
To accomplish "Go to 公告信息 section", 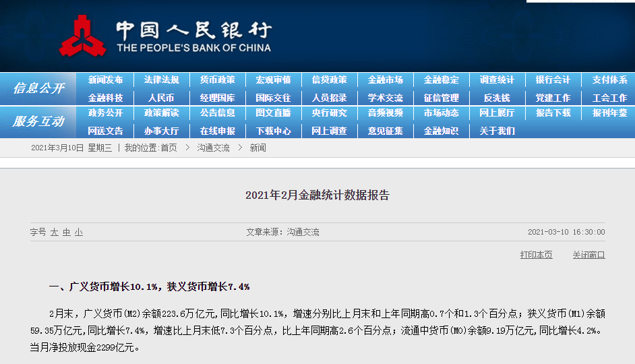I will [x=218, y=113].
